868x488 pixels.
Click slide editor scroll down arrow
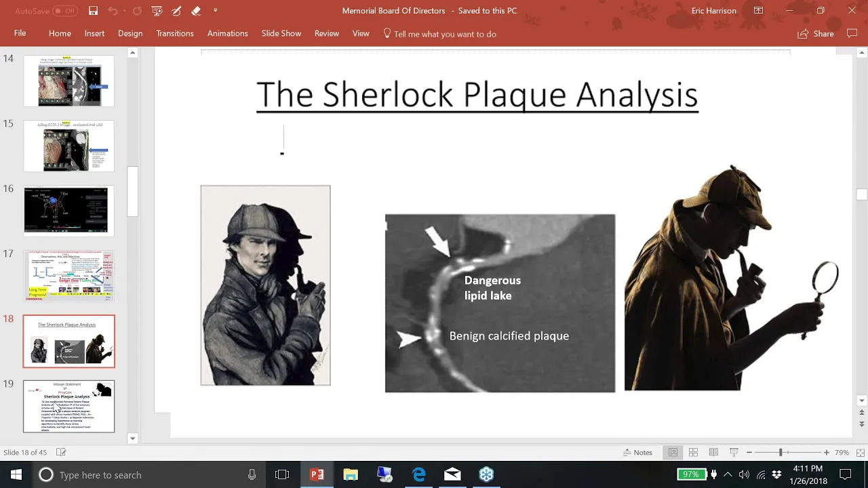(x=862, y=401)
